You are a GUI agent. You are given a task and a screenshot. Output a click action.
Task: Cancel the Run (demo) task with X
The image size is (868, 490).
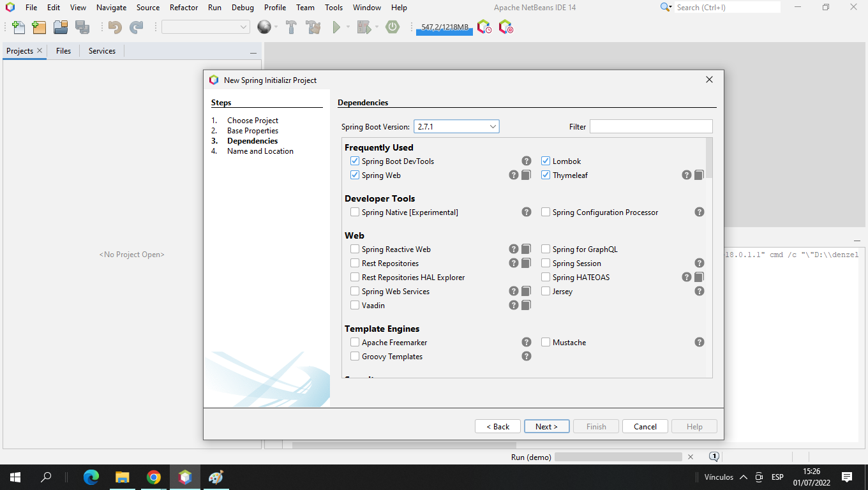[690, 457]
